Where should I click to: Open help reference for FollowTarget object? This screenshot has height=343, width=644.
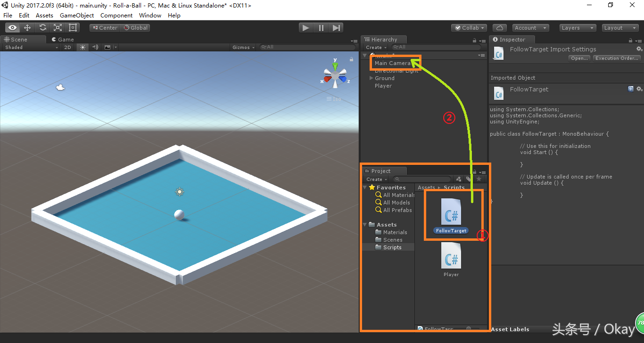point(630,89)
